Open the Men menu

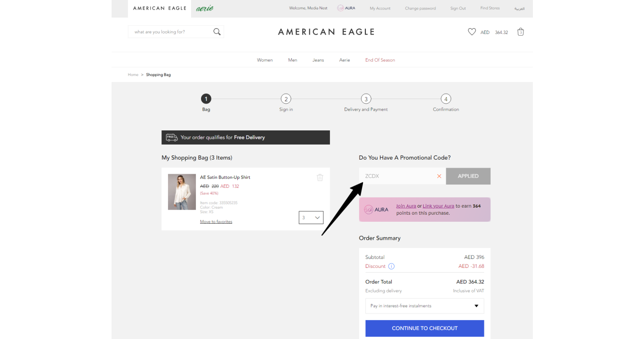coord(293,60)
